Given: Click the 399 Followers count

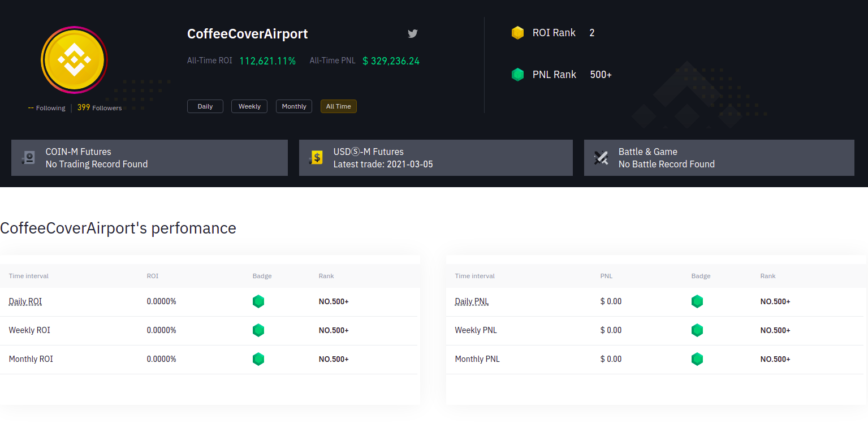Looking at the screenshot, I should click(100, 107).
